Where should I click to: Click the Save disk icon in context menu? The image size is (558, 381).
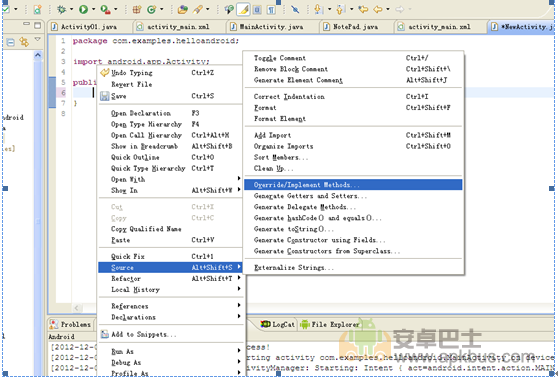click(104, 96)
